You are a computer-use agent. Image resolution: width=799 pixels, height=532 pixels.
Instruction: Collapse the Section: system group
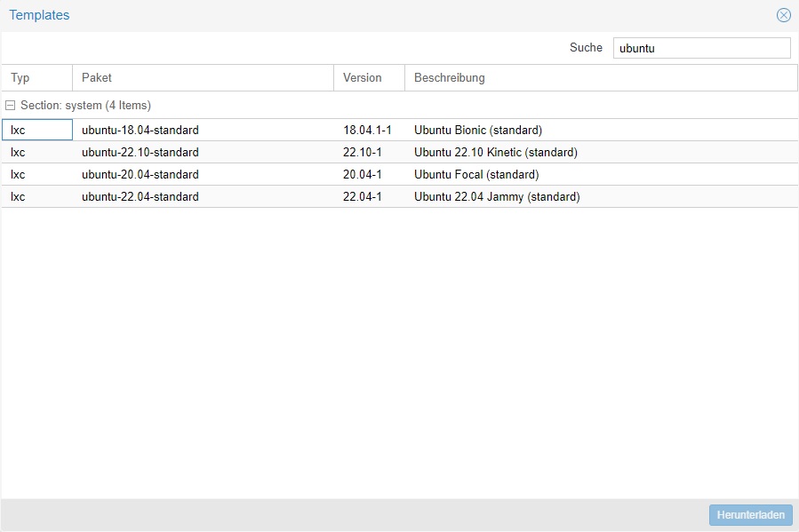pos(10,106)
